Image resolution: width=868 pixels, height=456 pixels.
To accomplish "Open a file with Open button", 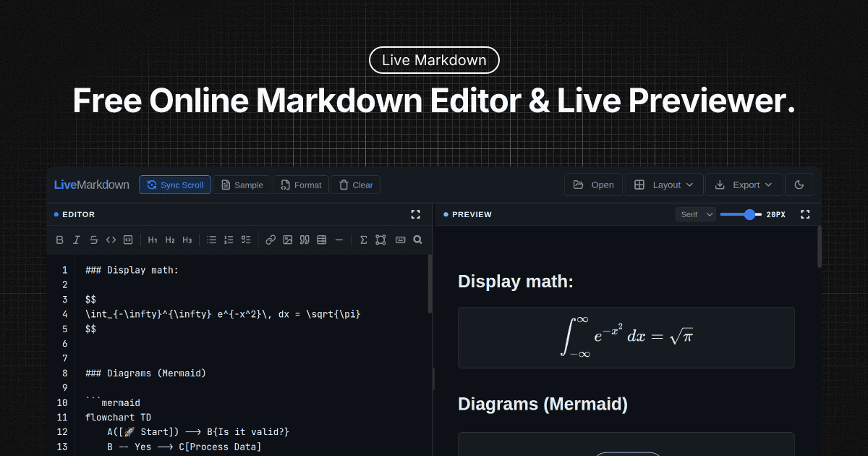I will 593,185.
